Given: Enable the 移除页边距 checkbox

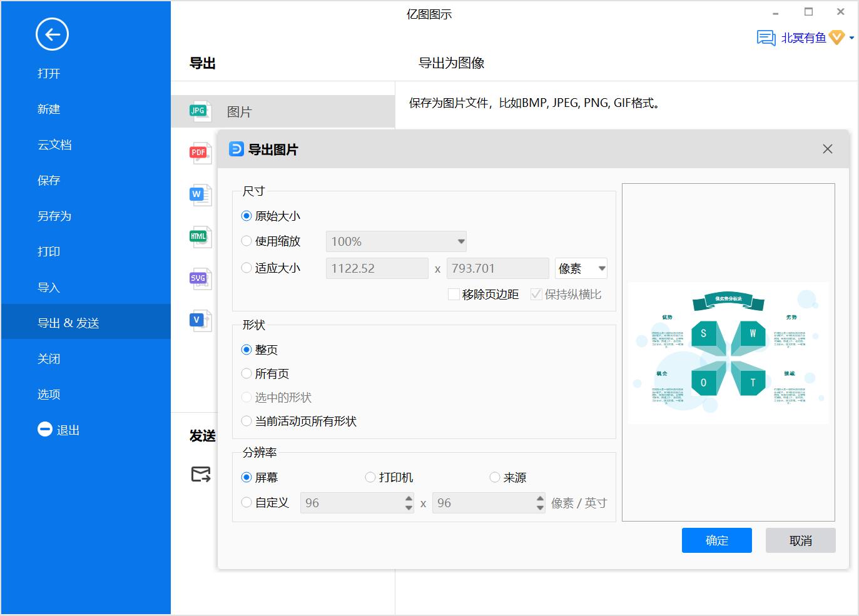Looking at the screenshot, I should coord(454,294).
